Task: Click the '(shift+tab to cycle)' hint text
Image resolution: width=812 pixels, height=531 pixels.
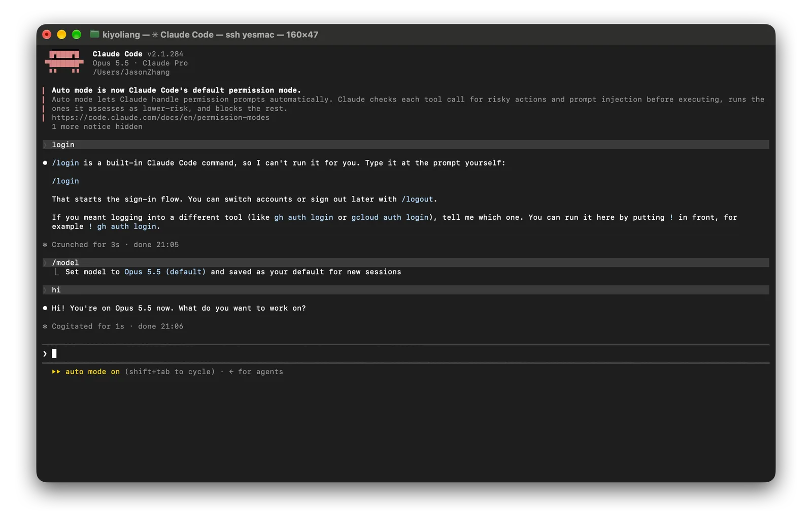Action: tap(170, 372)
